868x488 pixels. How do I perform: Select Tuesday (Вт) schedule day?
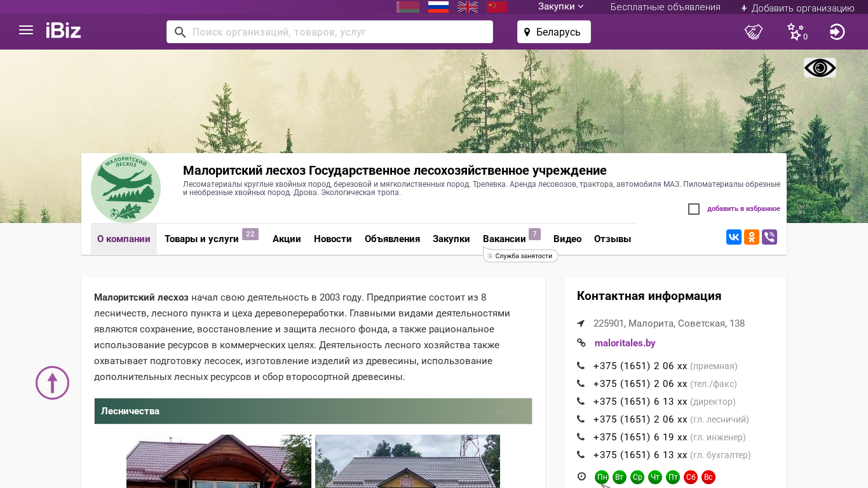coord(620,477)
